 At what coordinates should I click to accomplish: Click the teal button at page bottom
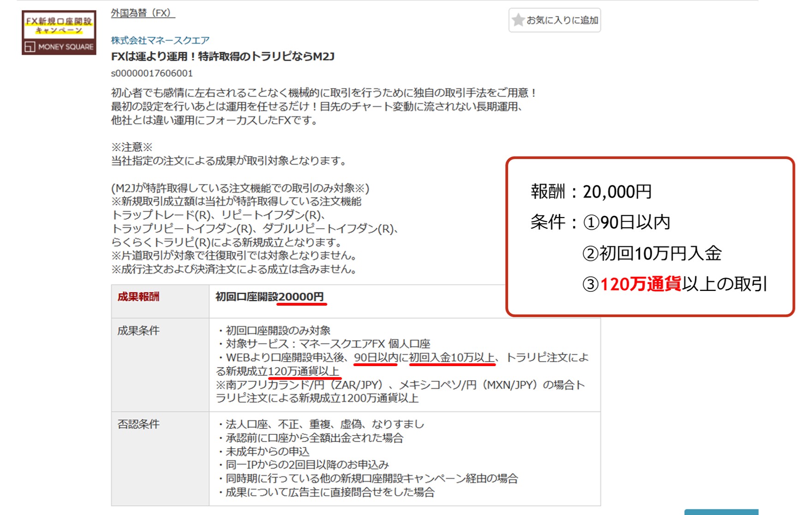(721, 512)
